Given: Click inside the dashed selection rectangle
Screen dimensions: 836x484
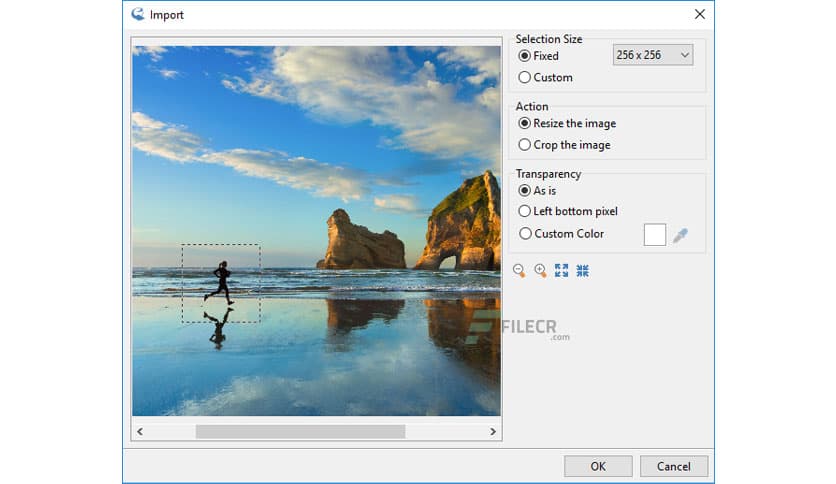Looking at the screenshot, I should pyautogui.click(x=221, y=283).
